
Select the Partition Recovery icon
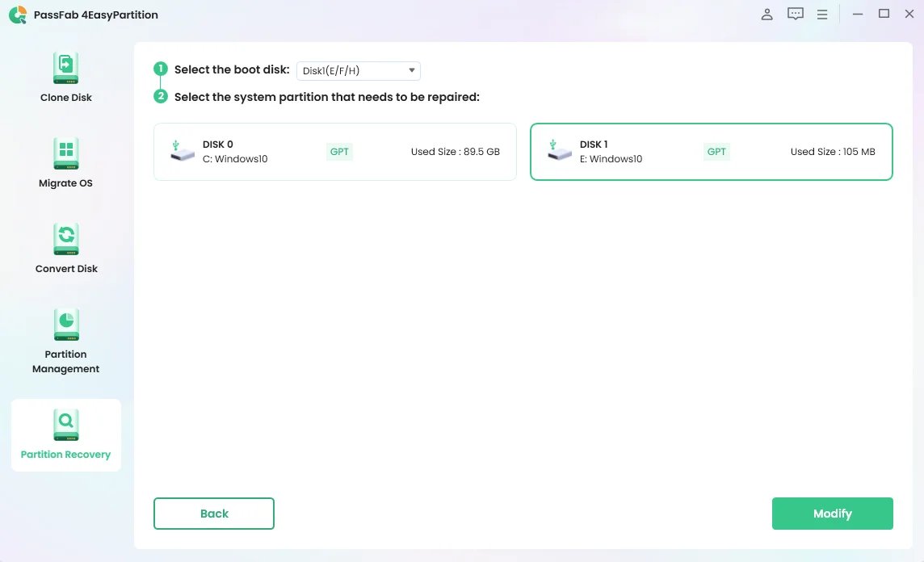[x=66, y=425]
